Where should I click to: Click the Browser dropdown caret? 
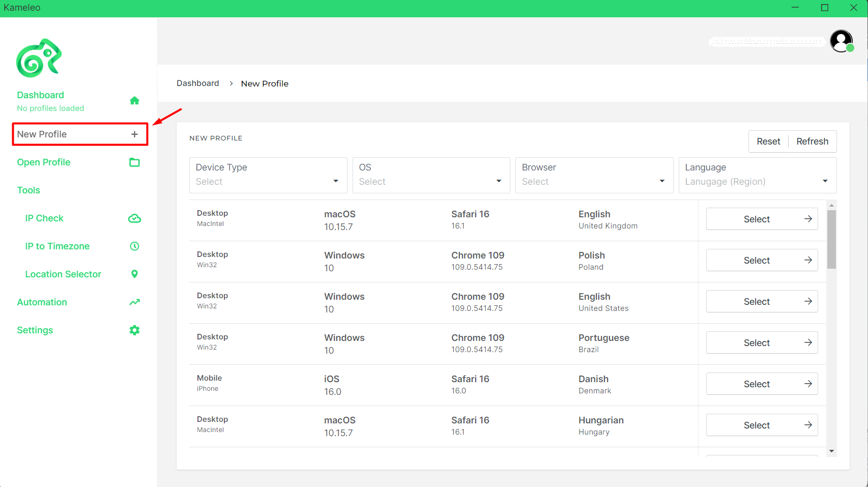[662, 181]
